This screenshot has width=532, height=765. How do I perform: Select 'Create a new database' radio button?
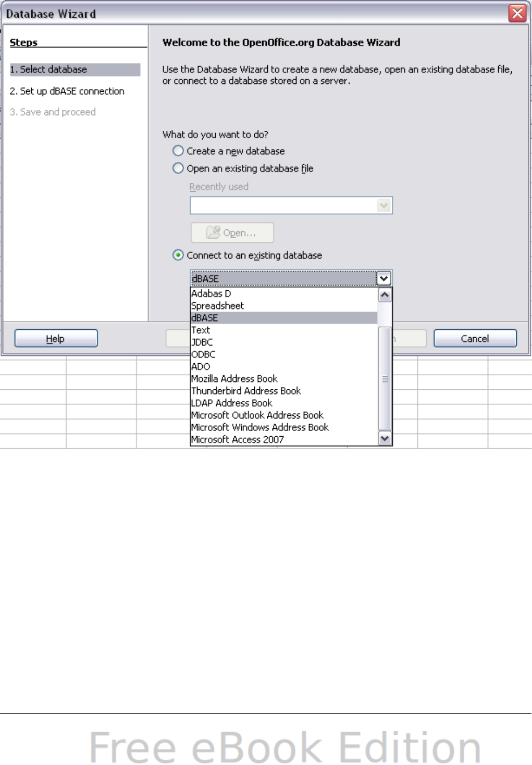point(178,151)
